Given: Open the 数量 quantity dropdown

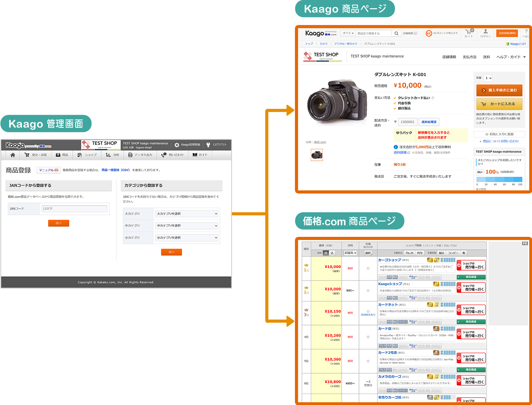Looking at the screenshot, I should pyautogui.click(x=488, y=78).
